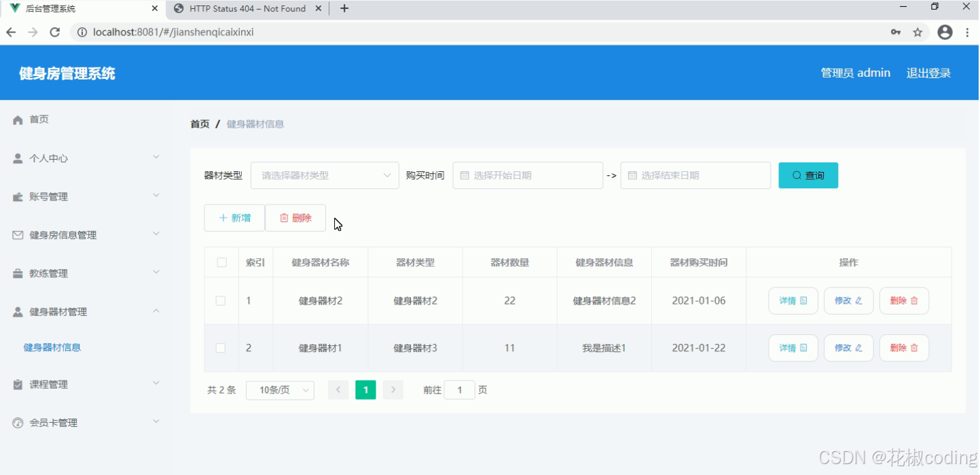980x475 pixels.
Task: Open the 请选择器材类型 equipment type dropdown
Action: click(324, 175)
